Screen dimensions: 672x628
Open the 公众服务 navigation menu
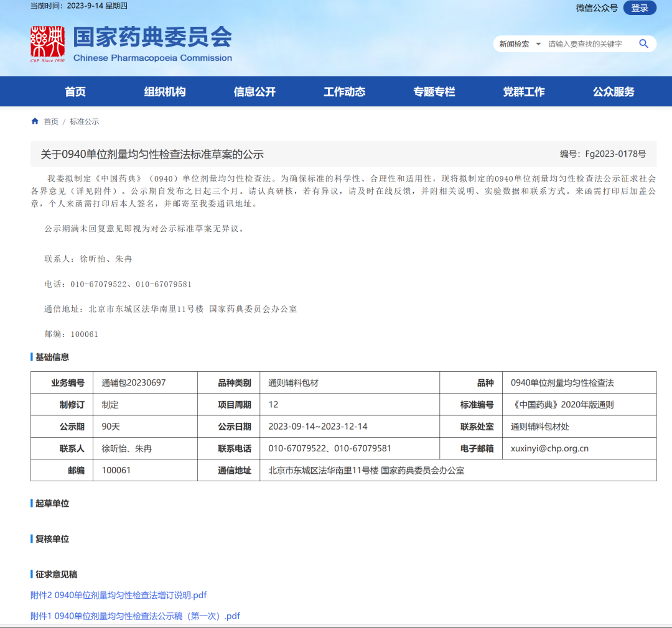coord(614,91)
